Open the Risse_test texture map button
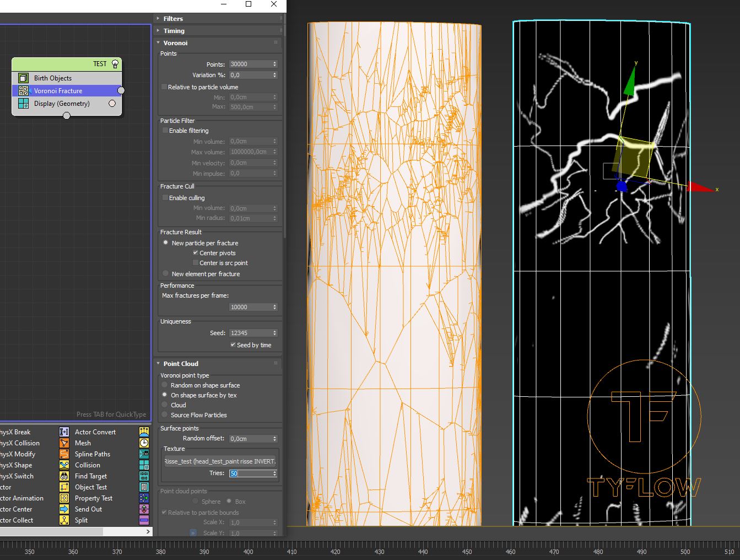This screenshot has width=740, height=560. [x=220, y=461]
